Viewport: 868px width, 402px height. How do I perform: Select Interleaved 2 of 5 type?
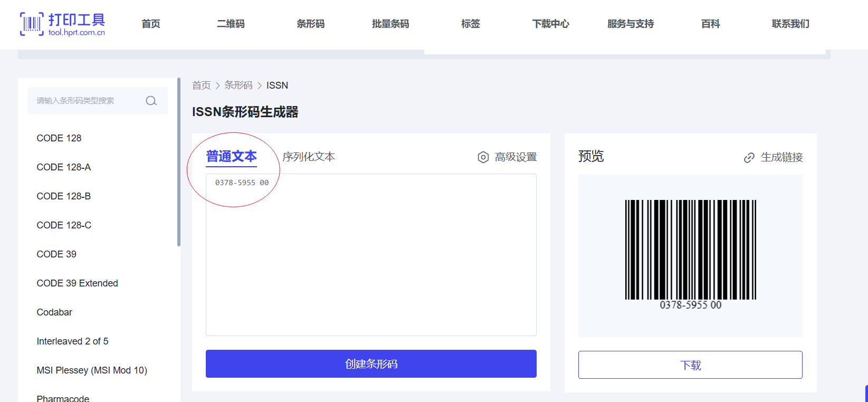click(x=72, y=341)
